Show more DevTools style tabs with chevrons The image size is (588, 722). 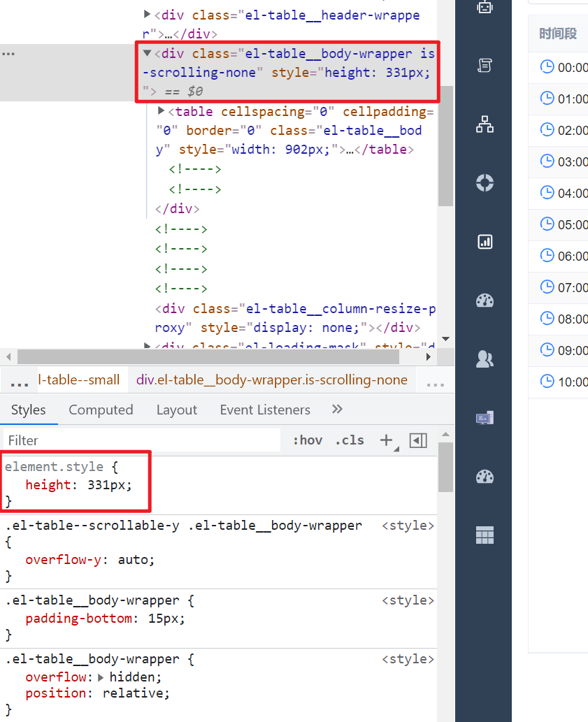[x=338, y=410]
